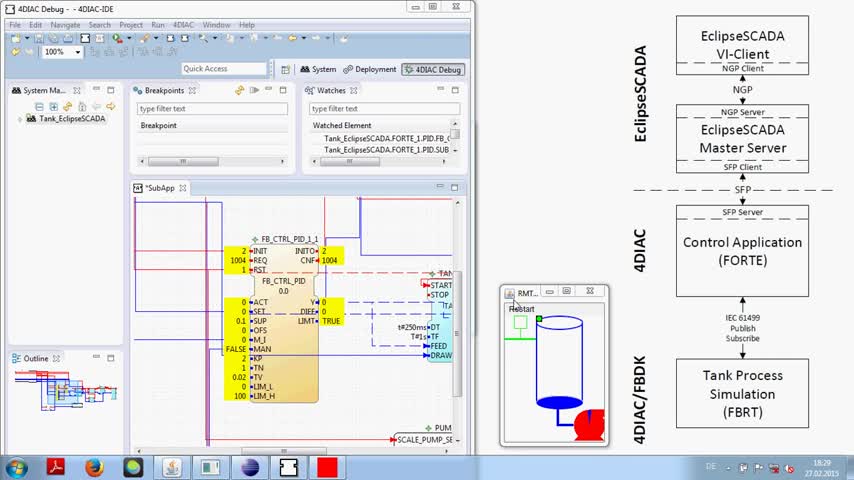Open the New wizard dropdown arrow
854x480 pixels.
point(27,38)
